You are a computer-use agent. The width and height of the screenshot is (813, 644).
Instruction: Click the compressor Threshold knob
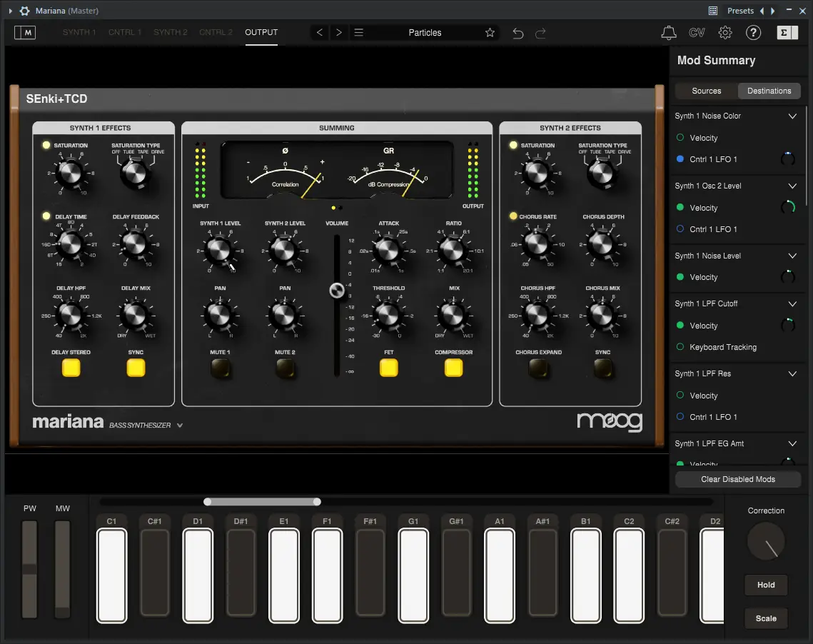[x=388, y=316]
